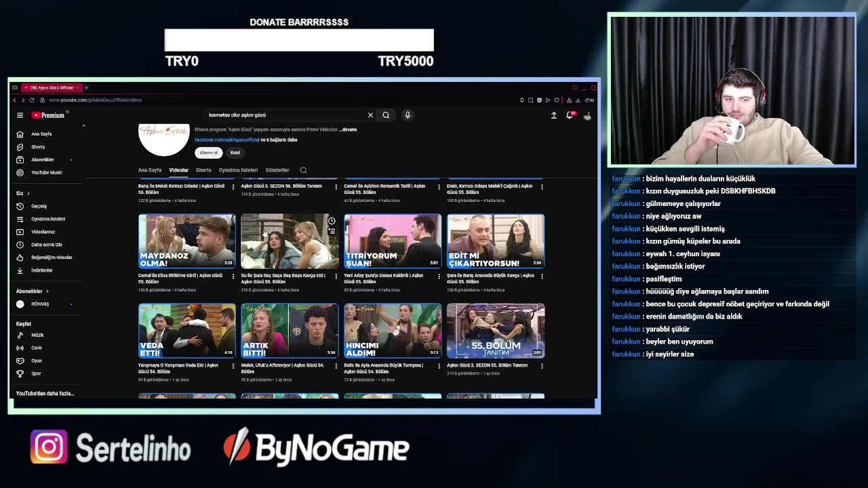This screenshot has height=488, width=868.
Task: Open the EDİT Mİ ÇIKARTIYORSUN! thumbnail
Action: coord(496,241)
